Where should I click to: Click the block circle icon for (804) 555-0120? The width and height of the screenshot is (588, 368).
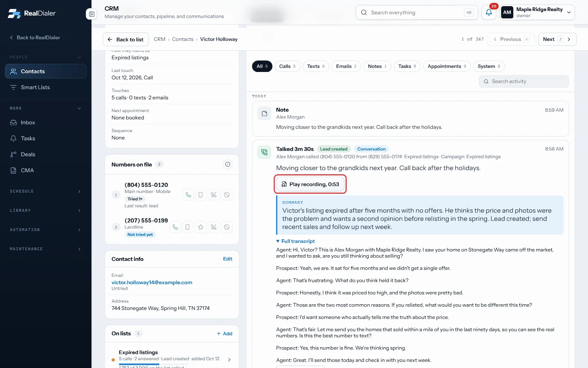[x=227, y=195]
